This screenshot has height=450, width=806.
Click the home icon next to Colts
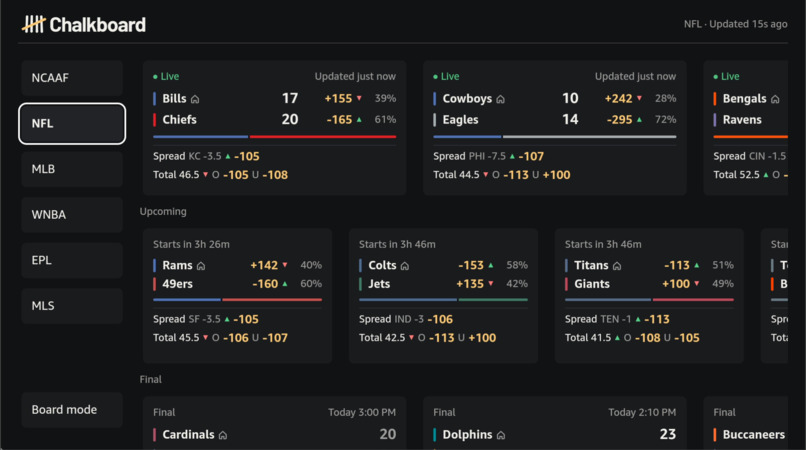(x=405, y=265)
